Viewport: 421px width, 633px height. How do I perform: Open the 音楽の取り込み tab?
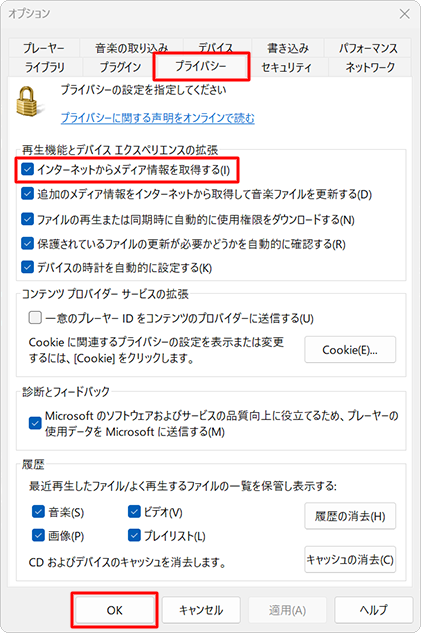pyautogui.click(x=132, y=48)
